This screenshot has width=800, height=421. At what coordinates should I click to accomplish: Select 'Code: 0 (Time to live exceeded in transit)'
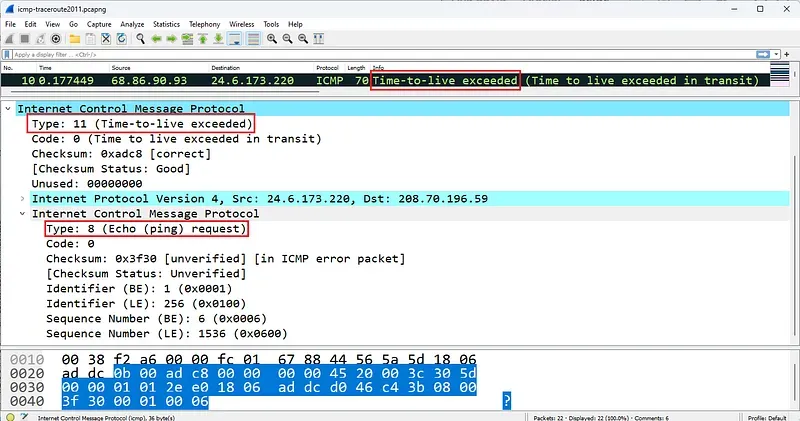tap(177, 139)
